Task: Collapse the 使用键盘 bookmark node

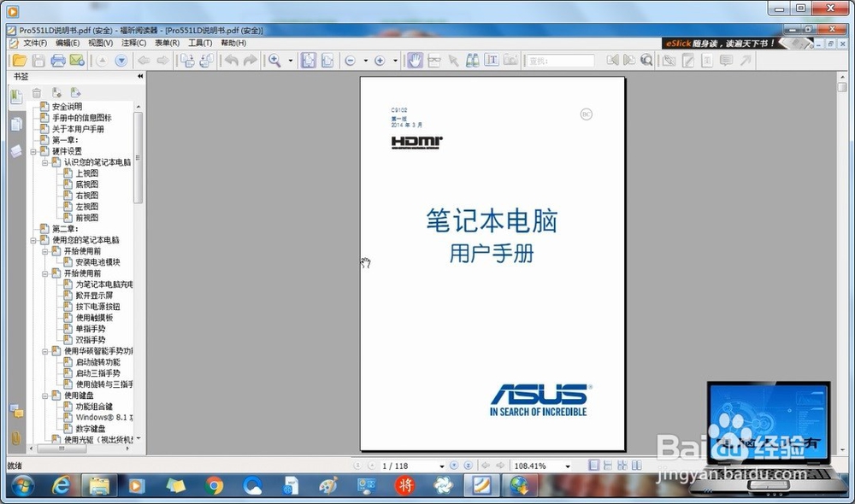Action: click(45, 396)
